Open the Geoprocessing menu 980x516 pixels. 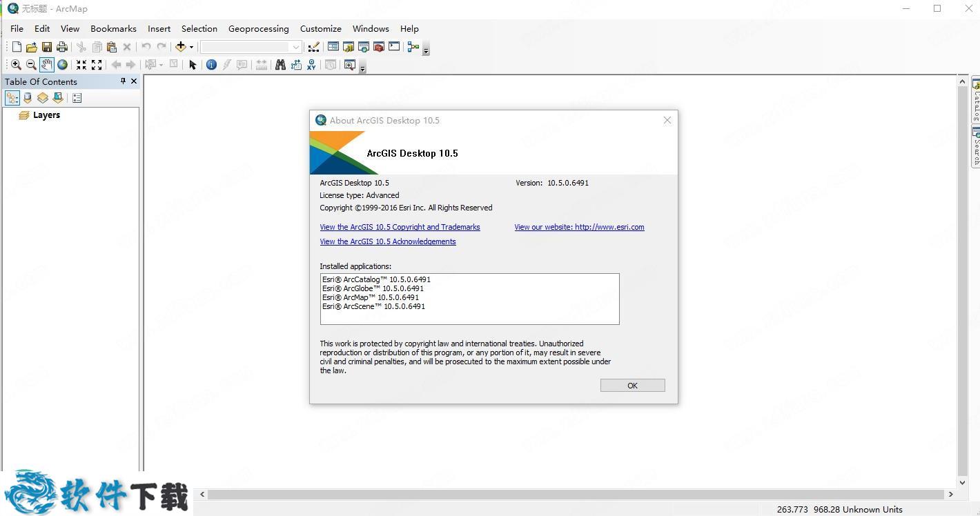point(259,28)
